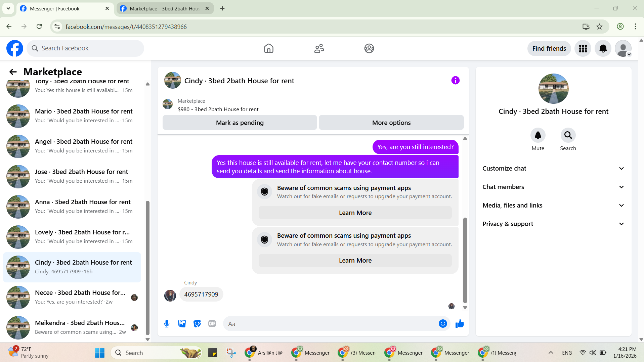Open the weather widget on the taskbar
Viewport: 644px width, 362px height.
click(28, 353)
